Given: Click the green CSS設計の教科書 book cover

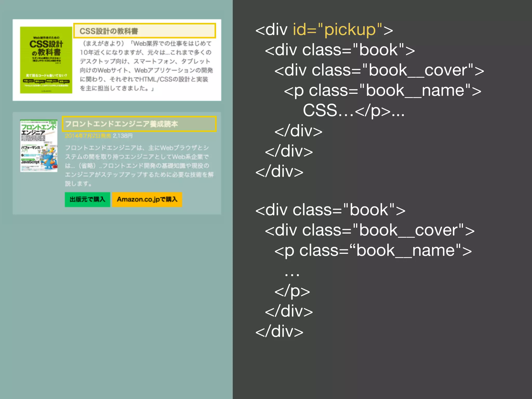Looking at the screenshot, I should click(x=46, y=60).
